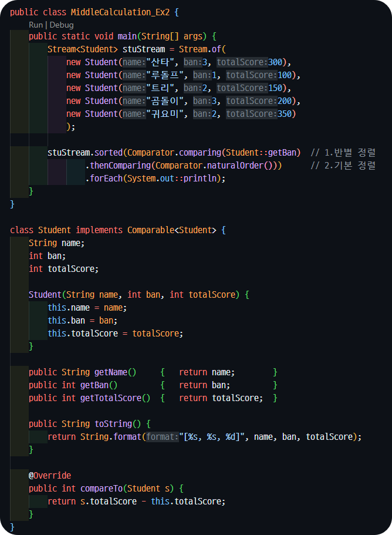Click the comment 1.반별 정렬
The height and width of the screenshot is (535, 392).
point(343,153)
